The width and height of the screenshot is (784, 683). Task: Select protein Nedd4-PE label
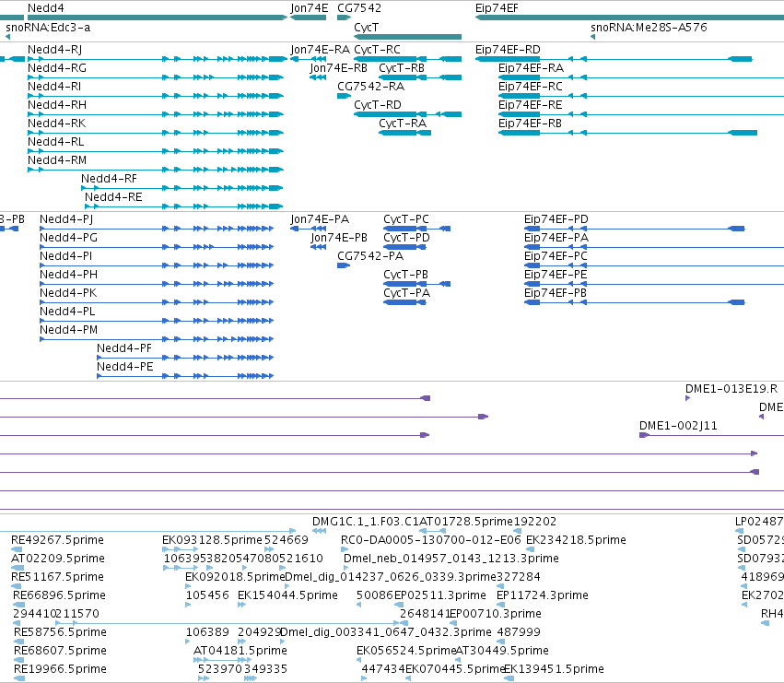pyautogui.click(x=125, y=367)
